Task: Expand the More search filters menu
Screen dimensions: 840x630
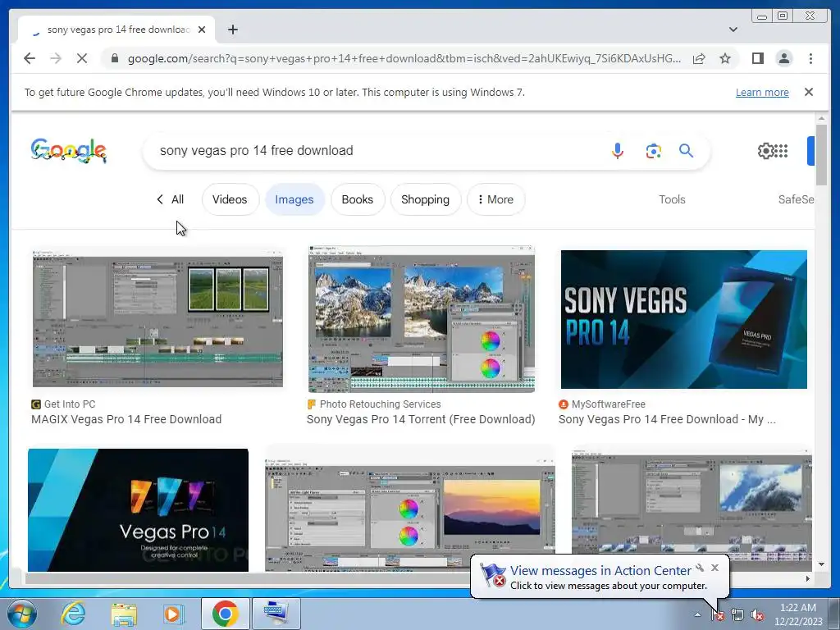Action: click(x=495, y=199)
